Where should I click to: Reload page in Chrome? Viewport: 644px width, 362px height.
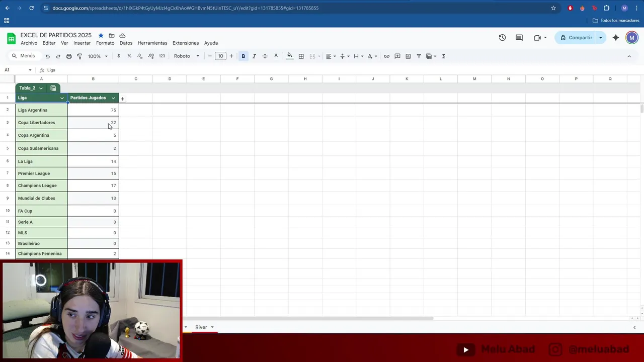pyautogui.click(x=31, y=8)
